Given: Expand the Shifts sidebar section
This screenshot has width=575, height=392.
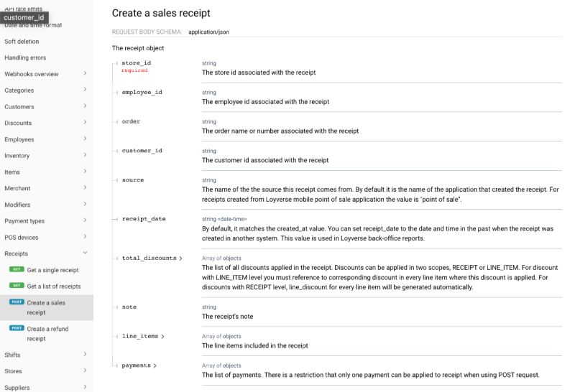Looking at the screenshot, I should tap(46, 355).
